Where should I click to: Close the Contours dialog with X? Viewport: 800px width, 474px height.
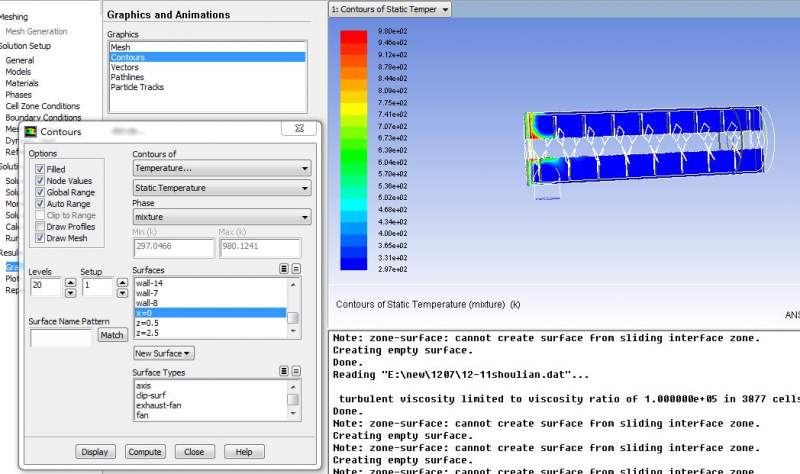(299, 129)
